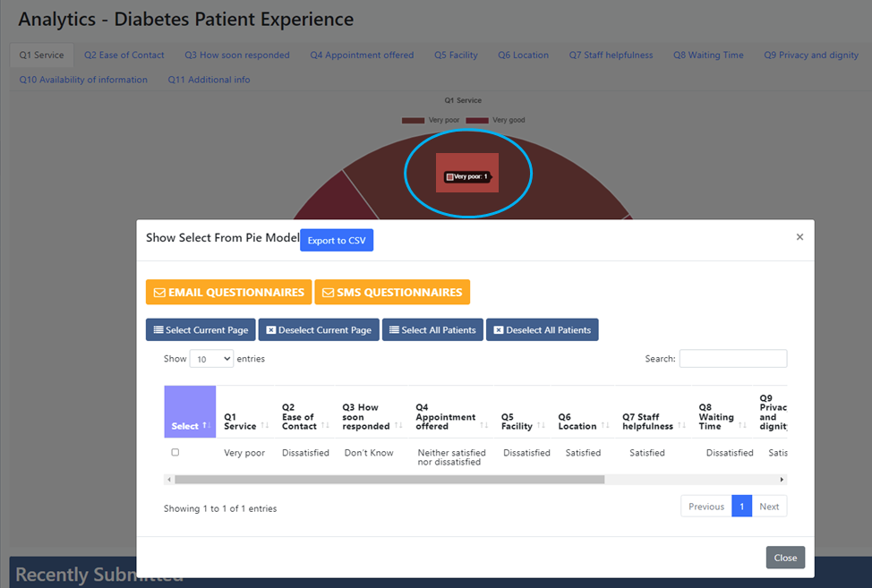Close the modal with the X icon

(799, 237)
